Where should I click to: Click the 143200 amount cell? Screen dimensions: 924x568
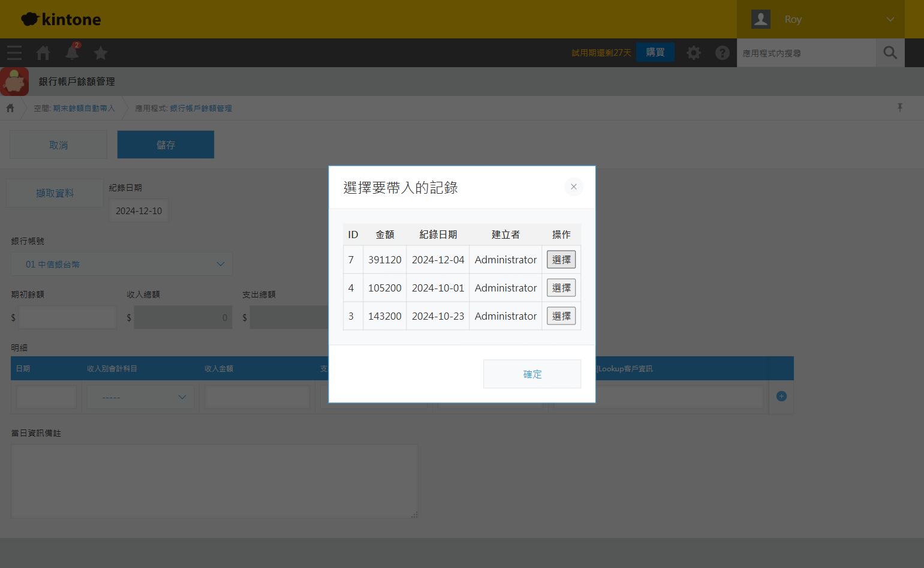[x=385, y=316]
